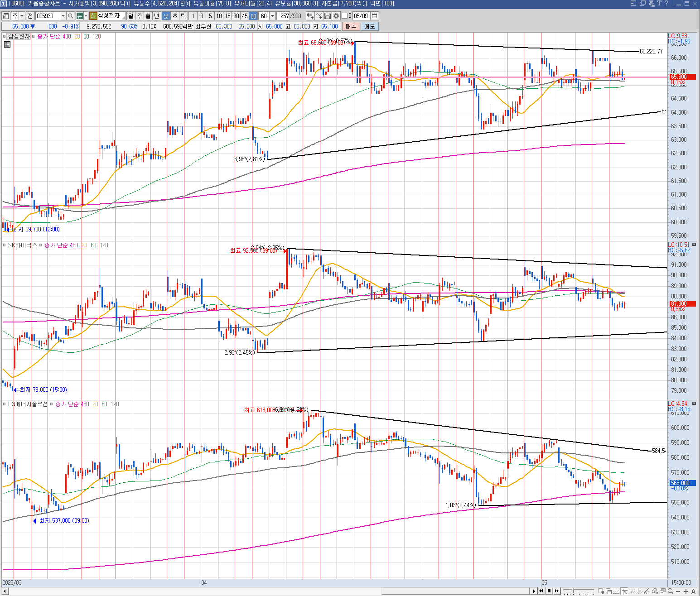Click the title-bar T font icon
This screenshot has height=596, width=700.
(659, 3)
